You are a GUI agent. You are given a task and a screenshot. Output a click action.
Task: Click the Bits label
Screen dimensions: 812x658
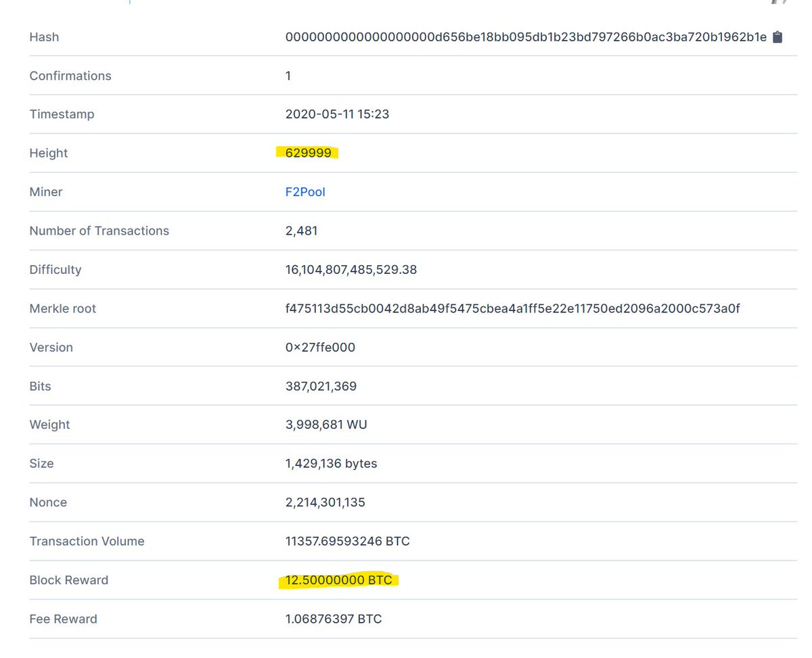point(41,386)
